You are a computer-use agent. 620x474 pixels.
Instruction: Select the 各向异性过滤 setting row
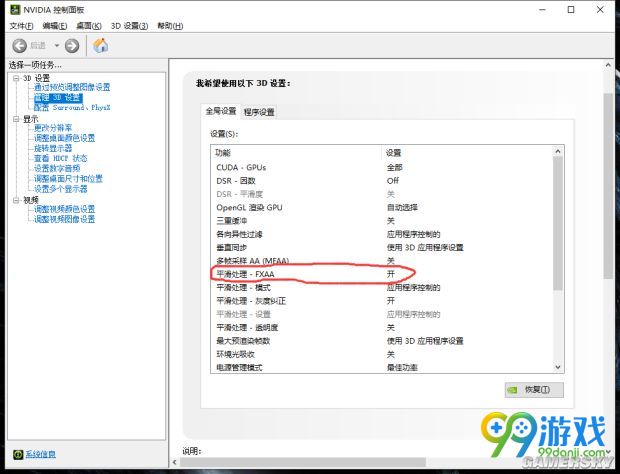[382, 234]
